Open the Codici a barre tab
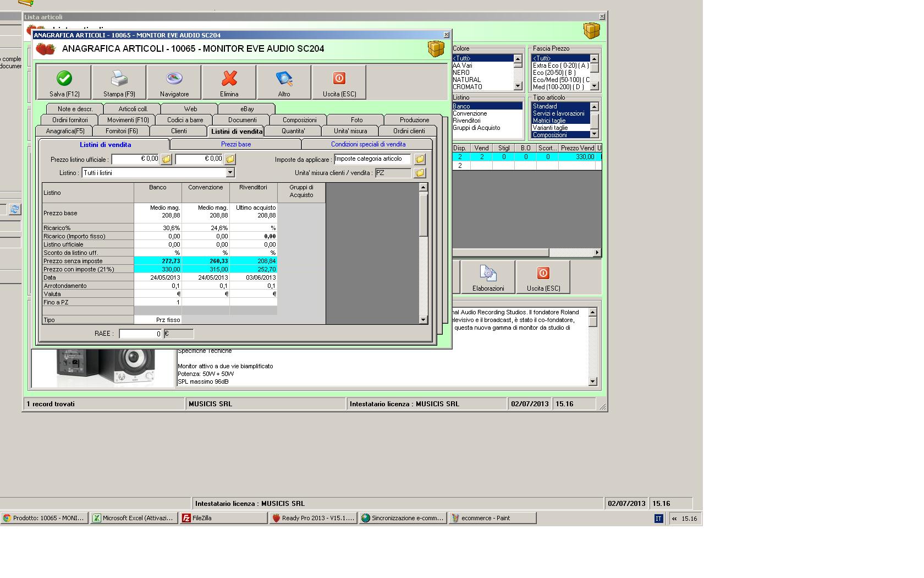Screen dimensions: 924x578 185,120
